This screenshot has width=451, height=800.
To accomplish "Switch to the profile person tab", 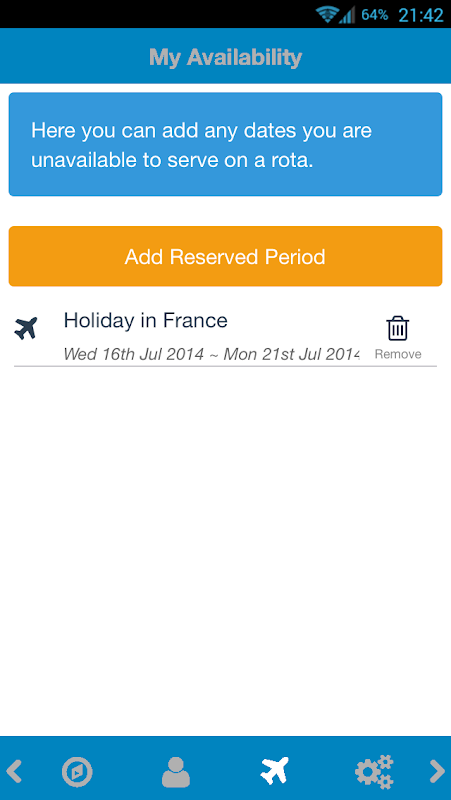I will click(176, 772).
